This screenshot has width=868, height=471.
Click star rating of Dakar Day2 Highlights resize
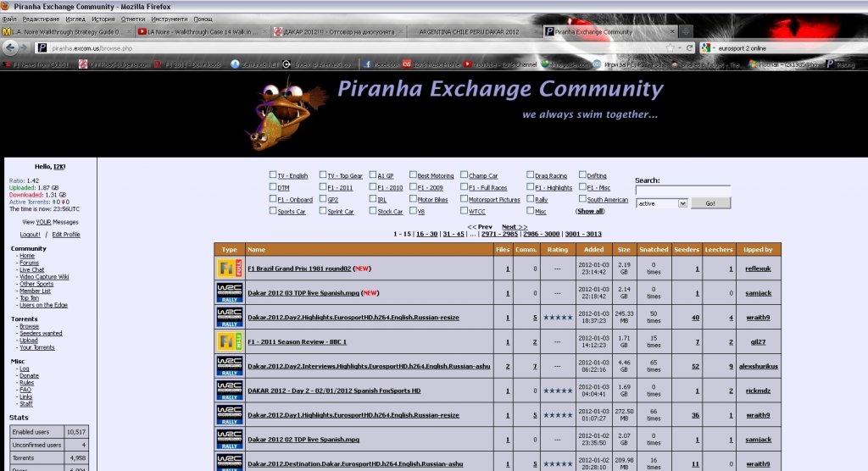pyautogui.click(x=558, y=318)
